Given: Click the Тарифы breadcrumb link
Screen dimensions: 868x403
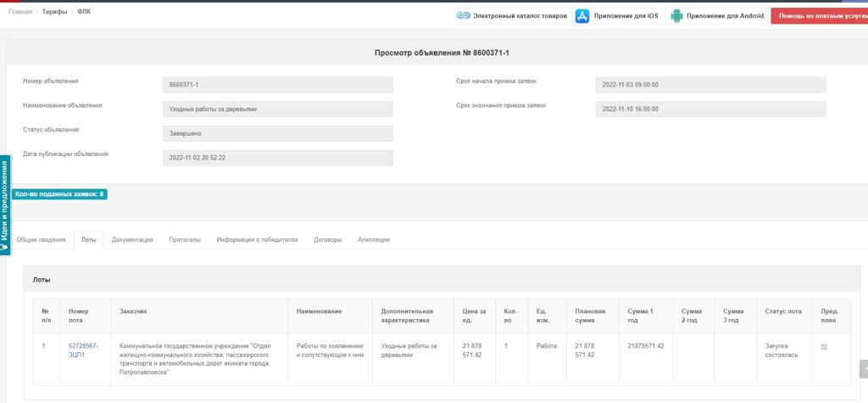Looking at the screenshot, I should point(54,12).
